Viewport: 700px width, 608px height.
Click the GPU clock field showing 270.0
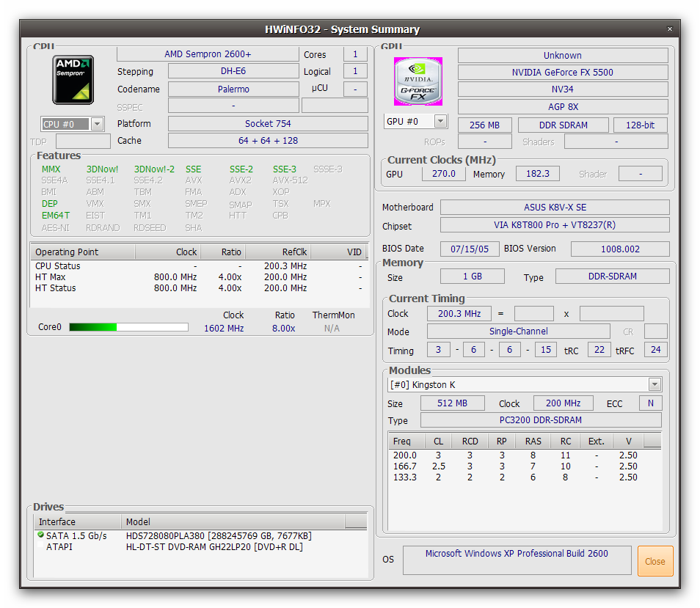(444, 174)
